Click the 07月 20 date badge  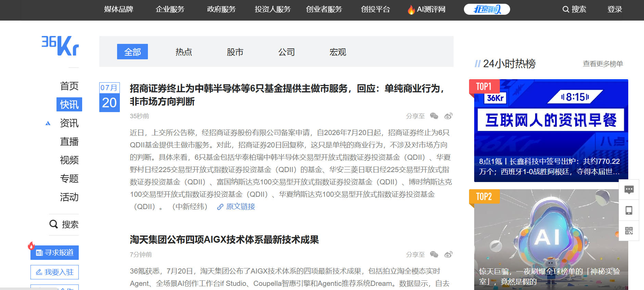point(110,97)
